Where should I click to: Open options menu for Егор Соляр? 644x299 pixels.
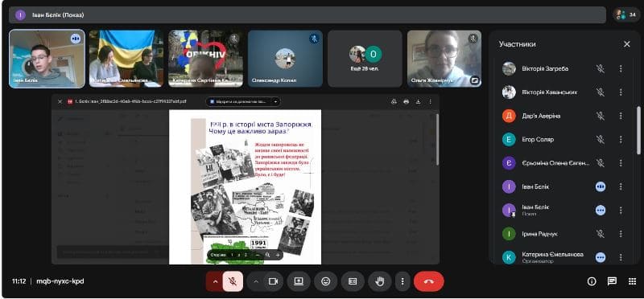point(621,140)
